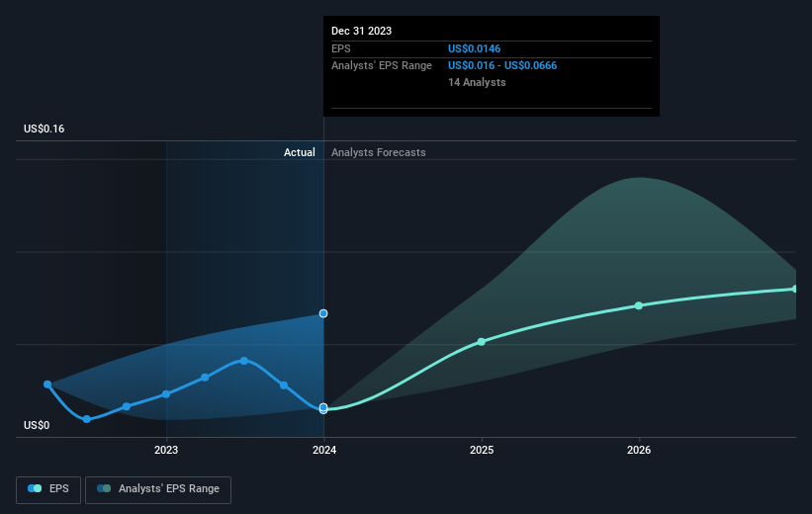
Task: Click the US$0.0146 EPS value in tooltip
Action: [x=475, y=48]
